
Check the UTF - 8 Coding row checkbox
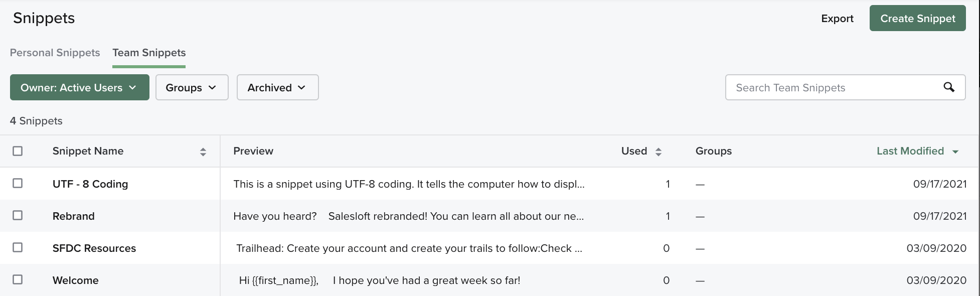(x=19, y=184)
